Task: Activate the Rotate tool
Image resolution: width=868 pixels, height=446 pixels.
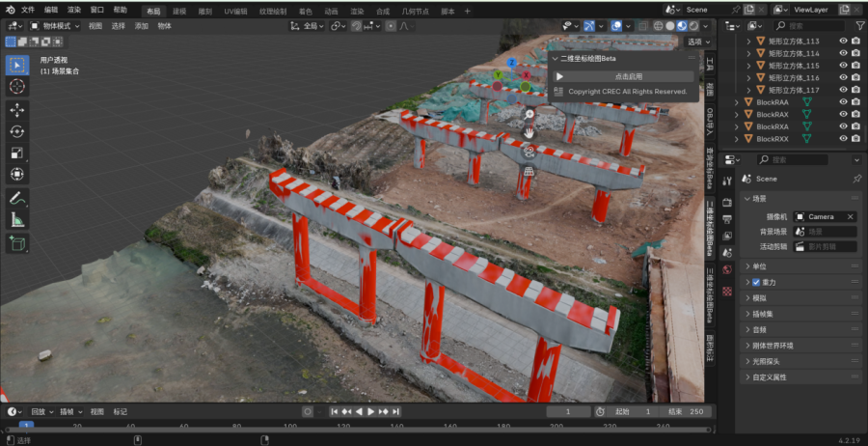Action: (x=17, y=131)
